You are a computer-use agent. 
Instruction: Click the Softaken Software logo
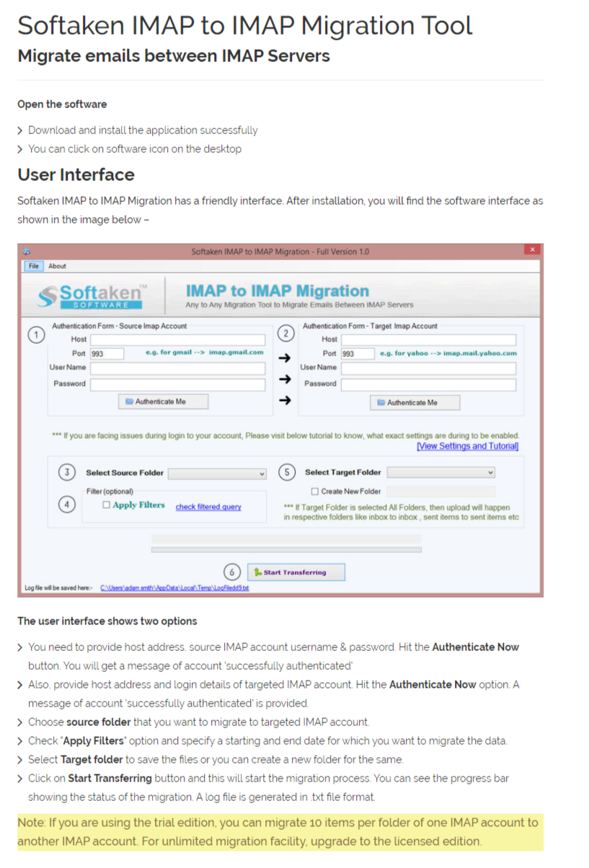click(x=92, y=296)
